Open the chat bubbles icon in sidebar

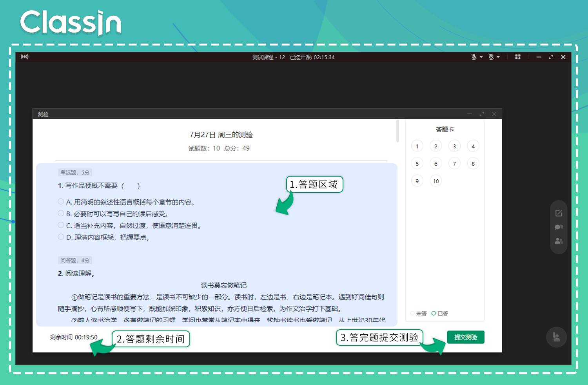pos(559,227)
